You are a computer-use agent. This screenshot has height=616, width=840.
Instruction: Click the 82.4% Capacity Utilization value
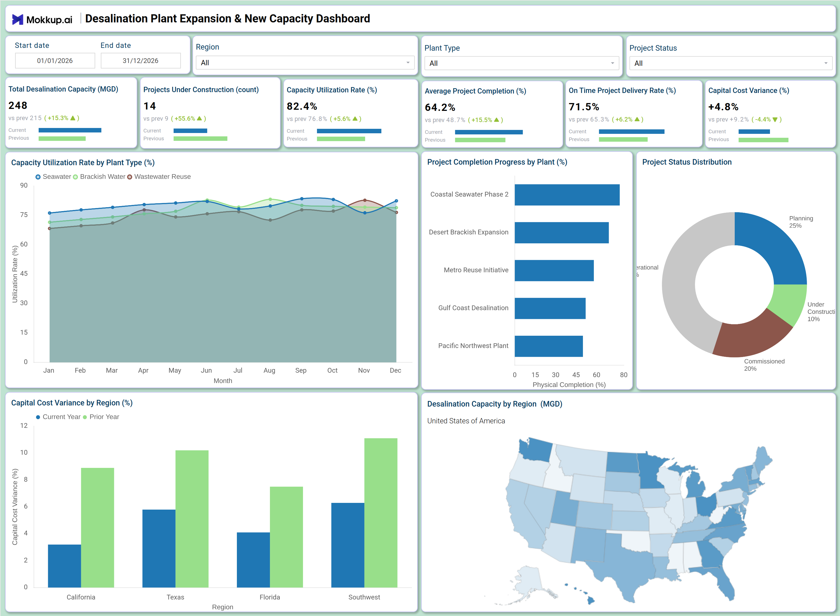302,106
